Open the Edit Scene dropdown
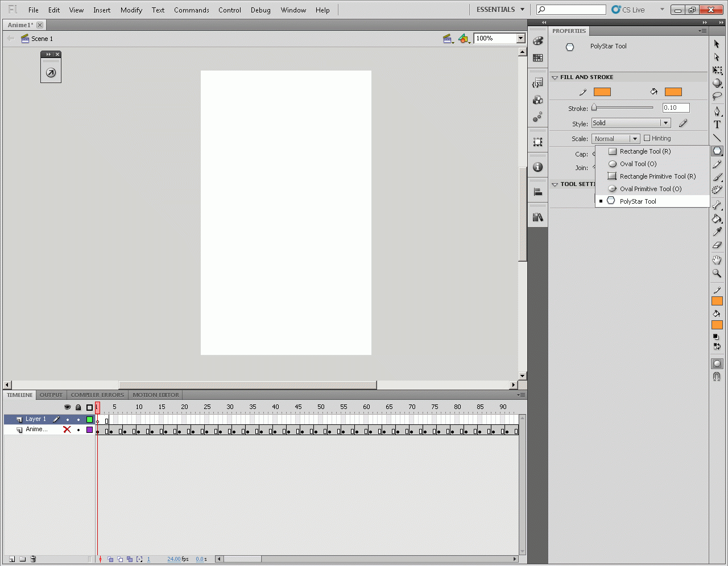This screenshot has width=728, height=566. (x=448, y=39)
